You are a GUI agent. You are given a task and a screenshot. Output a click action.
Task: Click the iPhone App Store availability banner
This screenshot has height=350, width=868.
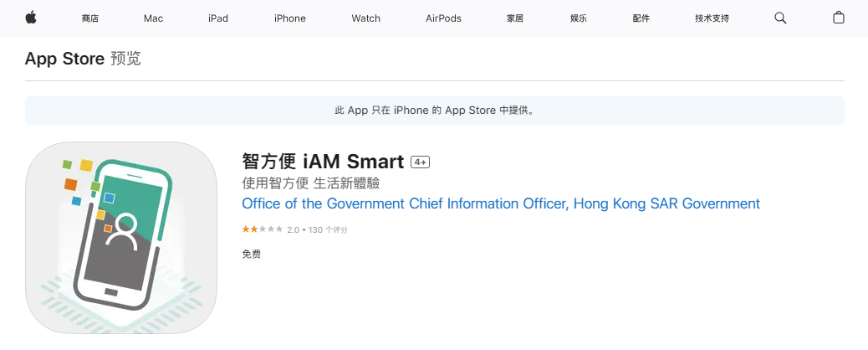[435, 111]
